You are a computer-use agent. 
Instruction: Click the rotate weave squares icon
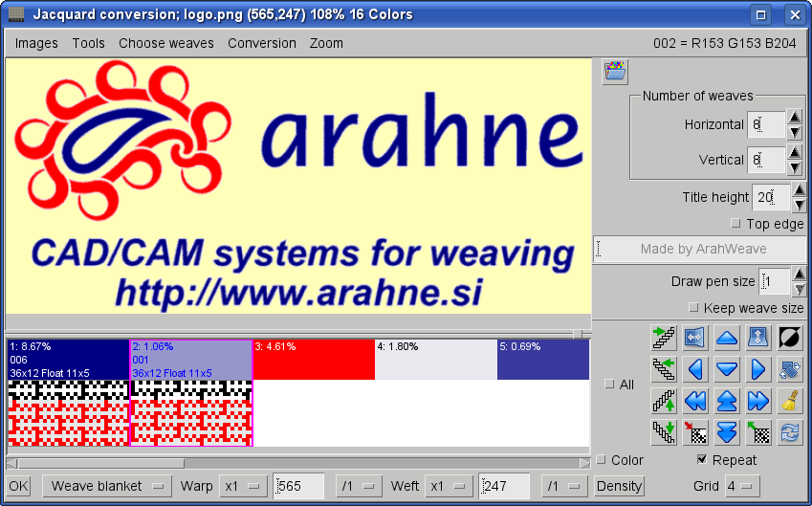790,369
